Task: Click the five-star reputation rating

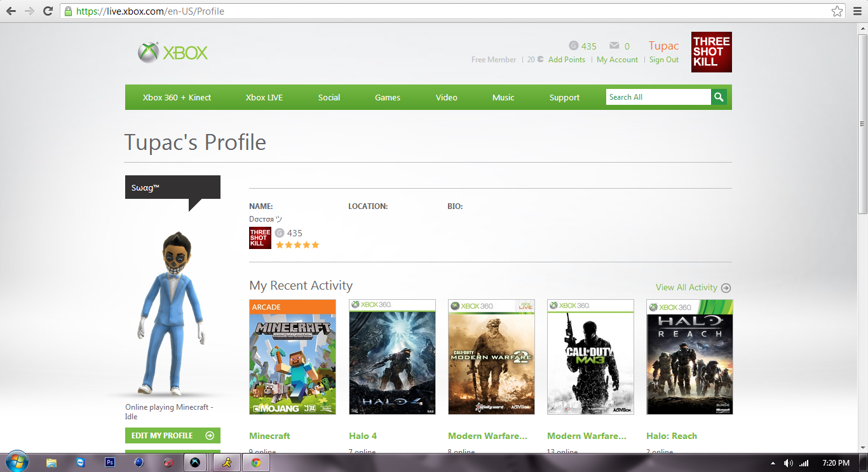Action: click(297, 245)
